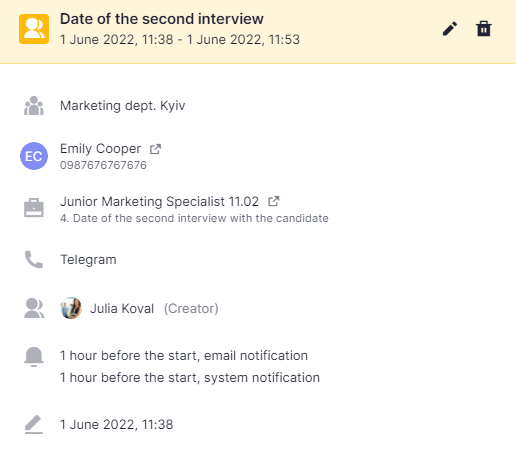Click the bell notification icon
The height and width of the screenshot is (470, 516).
tap(34, 357)
